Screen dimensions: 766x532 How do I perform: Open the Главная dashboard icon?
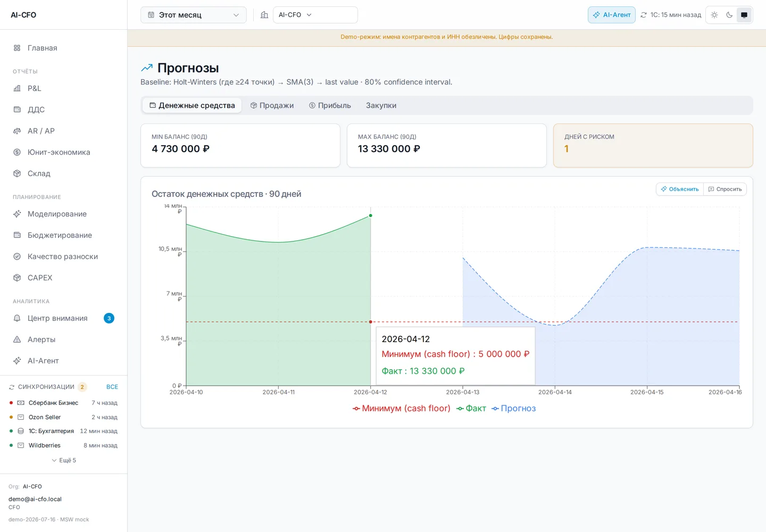(x=17, y=48)
